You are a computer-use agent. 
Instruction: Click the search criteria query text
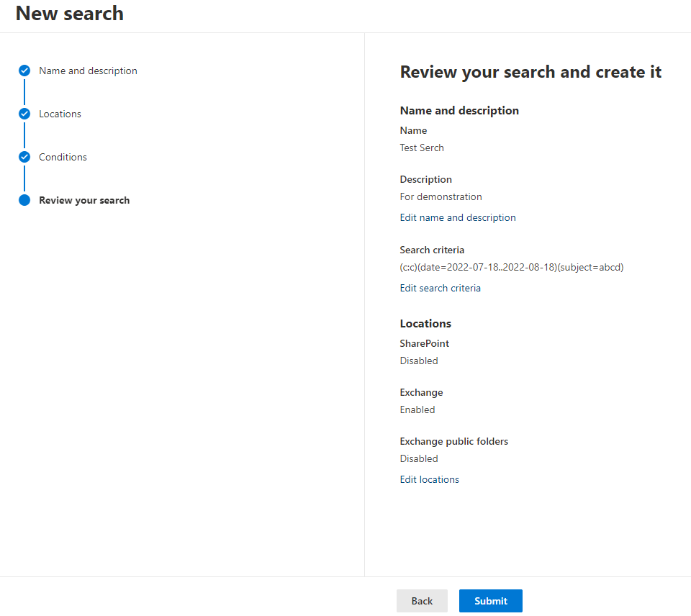tap(511, 267)
